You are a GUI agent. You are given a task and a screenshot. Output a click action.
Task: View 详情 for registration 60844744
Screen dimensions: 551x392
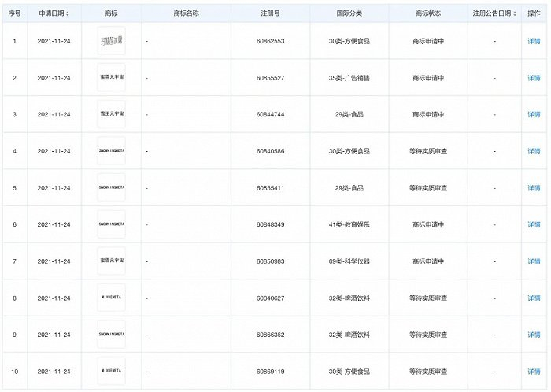coord(534,114)
